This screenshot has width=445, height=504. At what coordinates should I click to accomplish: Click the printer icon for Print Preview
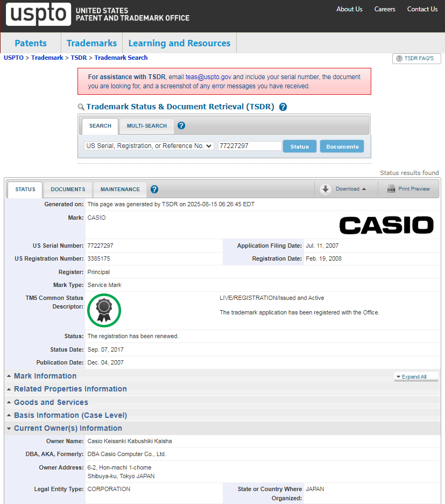click(391, 189)
